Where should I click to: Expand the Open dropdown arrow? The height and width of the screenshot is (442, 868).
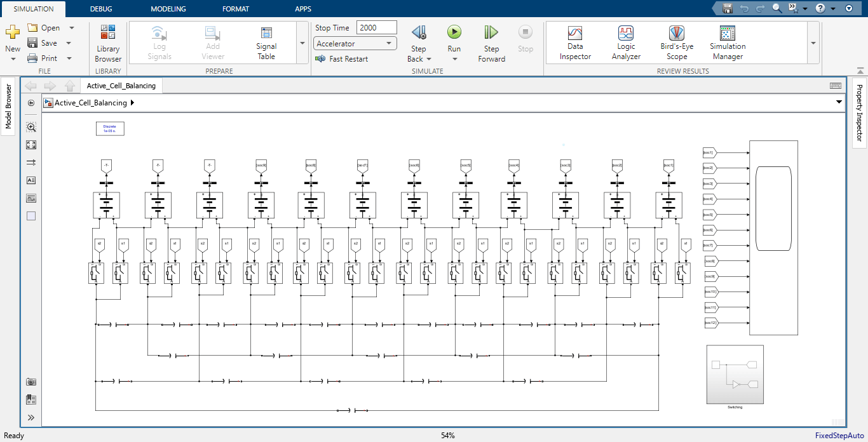pos(72,28)
